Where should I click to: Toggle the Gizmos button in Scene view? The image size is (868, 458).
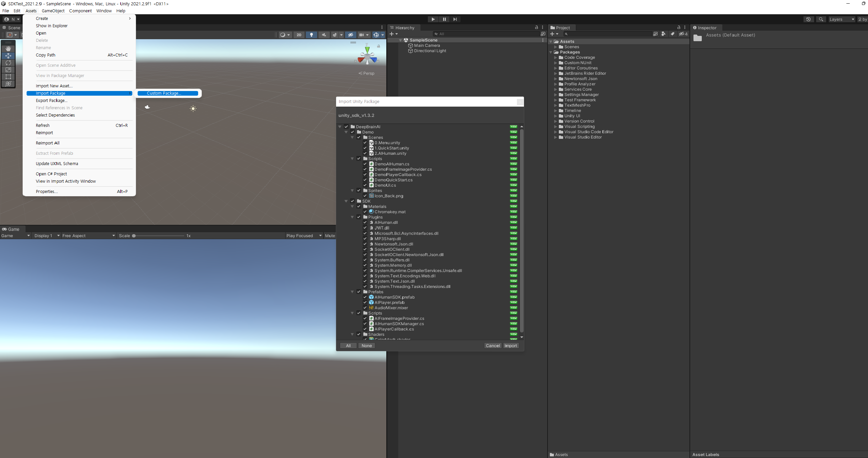pyautogui.click(x=376, y=35)
